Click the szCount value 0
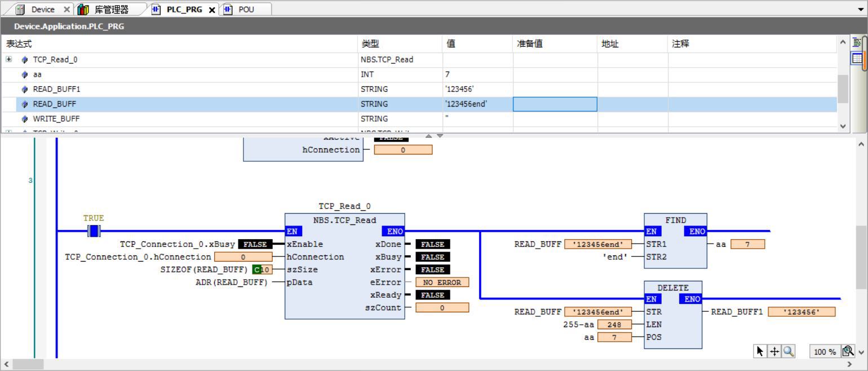 tap(442, 308)
